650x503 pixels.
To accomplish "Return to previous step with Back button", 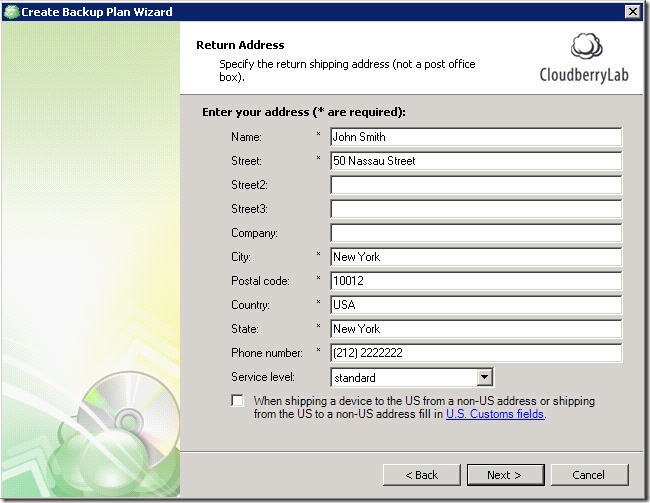I will click(x=422, y=475).
